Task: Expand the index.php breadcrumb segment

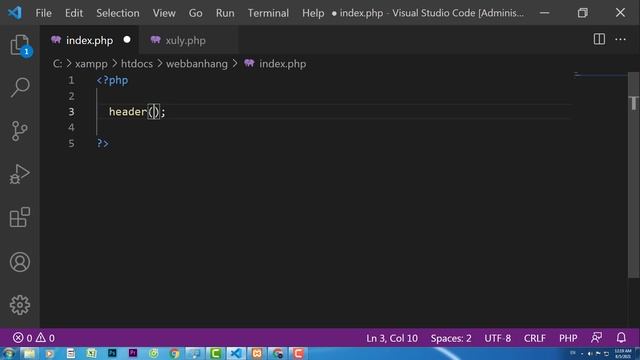Action: [282, 64]
